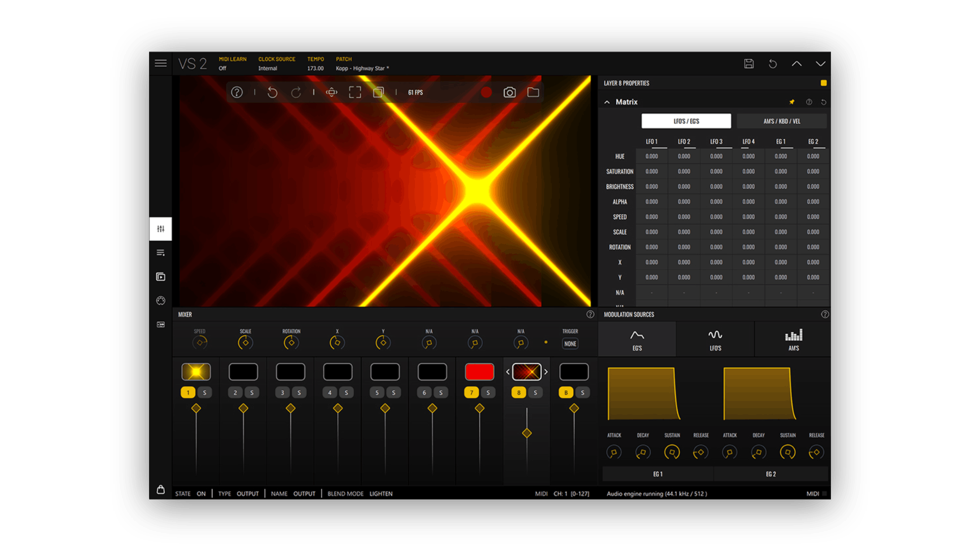980x551 pixels.
Task: Click the EG 2 button
Action: tap(771, 474)
